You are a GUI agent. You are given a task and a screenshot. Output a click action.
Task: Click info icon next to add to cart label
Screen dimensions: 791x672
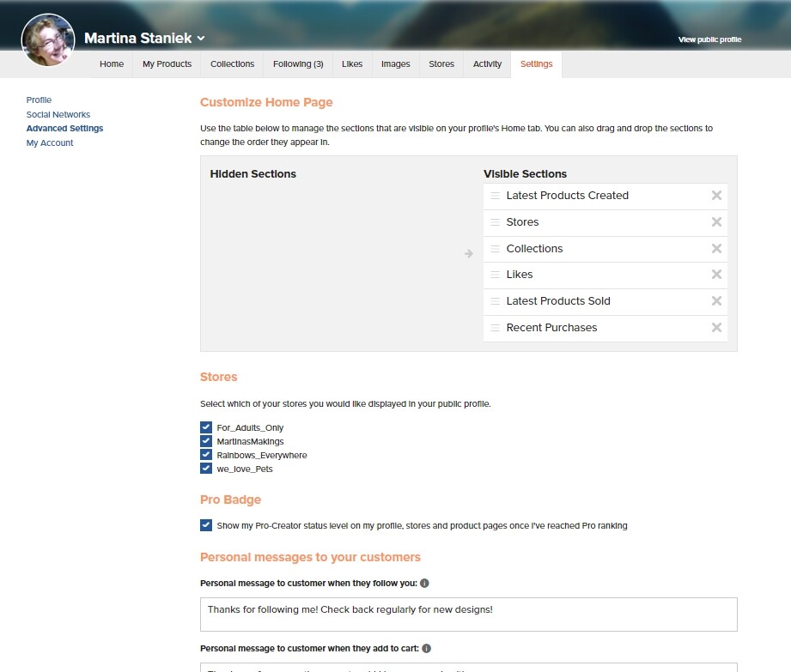pos(426,648)
